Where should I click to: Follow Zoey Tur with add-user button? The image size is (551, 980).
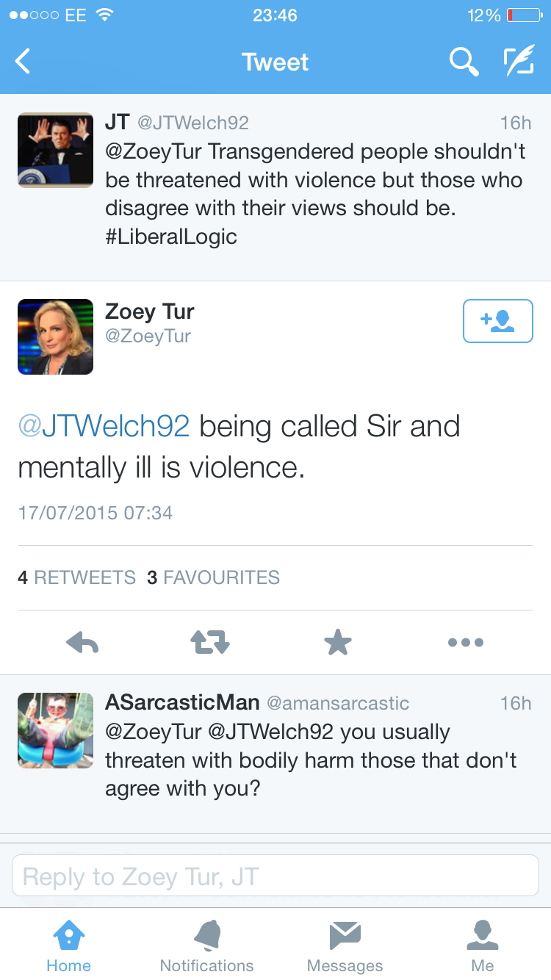tap(497, 321)
